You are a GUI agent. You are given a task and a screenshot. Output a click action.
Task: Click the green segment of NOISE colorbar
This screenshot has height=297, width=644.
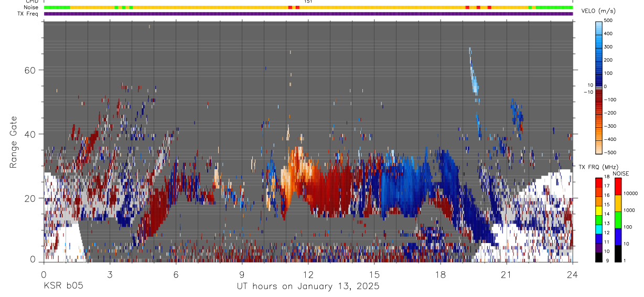pos(618,220)
